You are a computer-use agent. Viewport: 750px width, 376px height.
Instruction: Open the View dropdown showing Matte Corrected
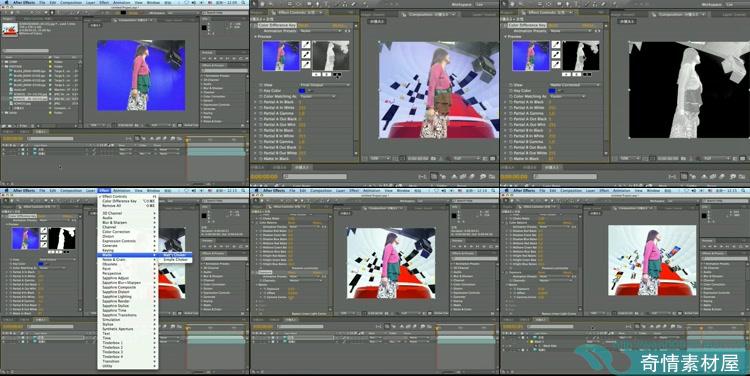point(574,85)
